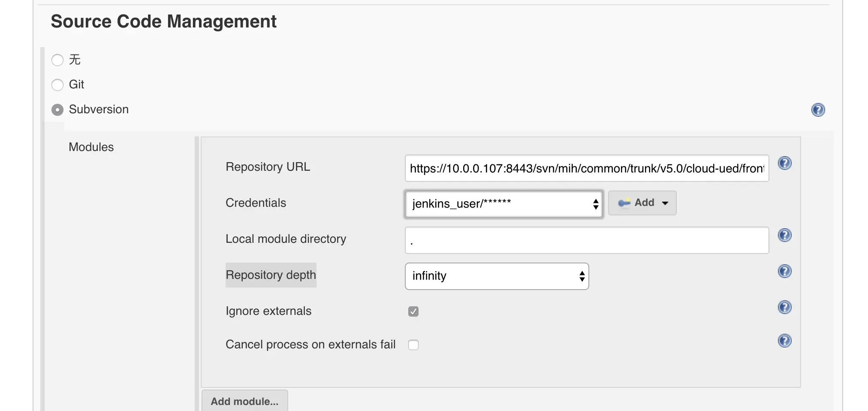Select the 无 (none) radio option
The height and width of the screenshot is (411, 868).
coord(57,60)
